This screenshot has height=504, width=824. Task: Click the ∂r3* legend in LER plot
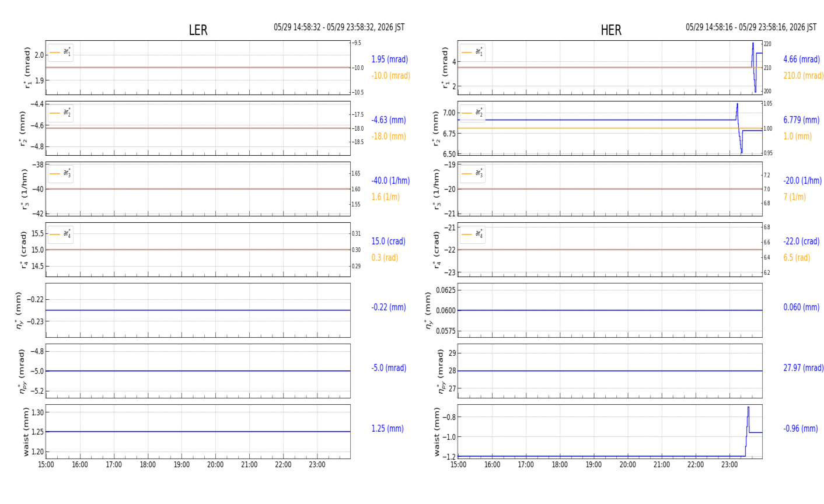point(61,174)
